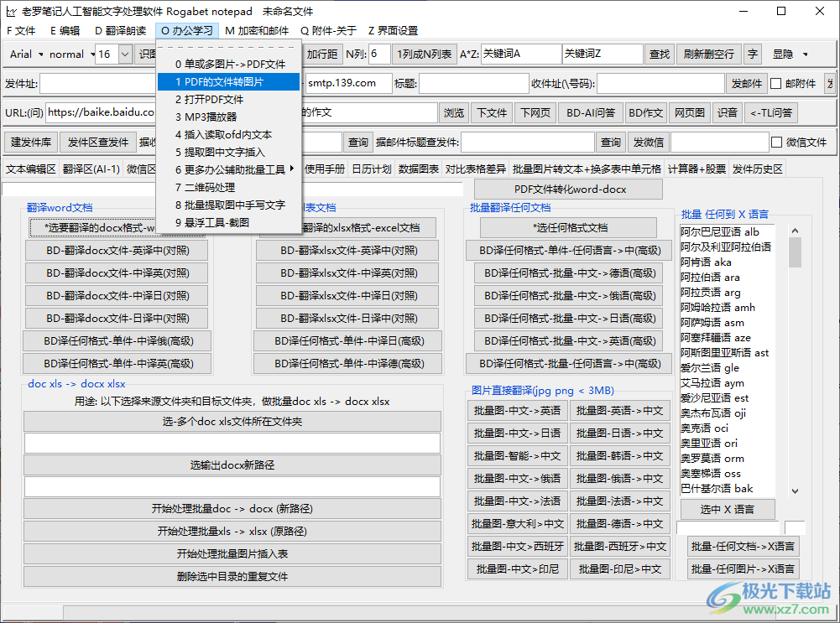This screenshot has height=623, width=840.
Task: Choose 9 悬浮工具-截图 menu entry
Action: (x=229, y=223)
